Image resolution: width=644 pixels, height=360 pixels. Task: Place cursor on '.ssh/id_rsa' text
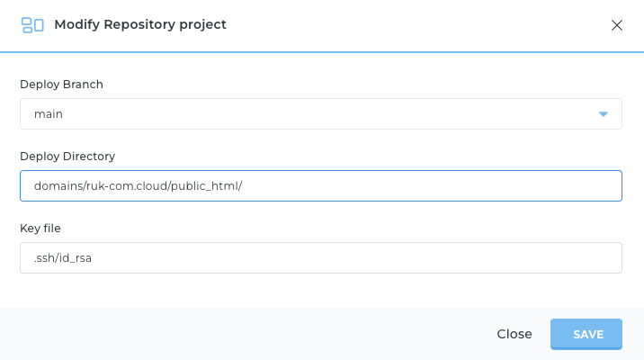point(63,258)
